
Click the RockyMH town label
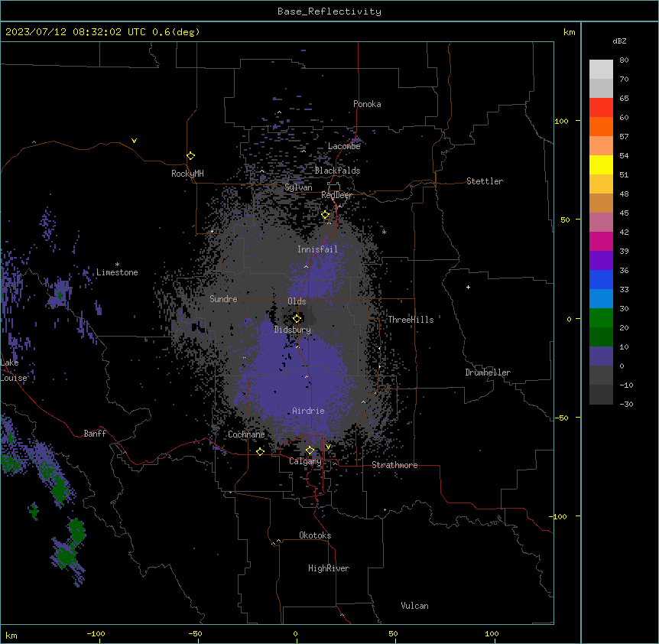(x=187, y=174)
